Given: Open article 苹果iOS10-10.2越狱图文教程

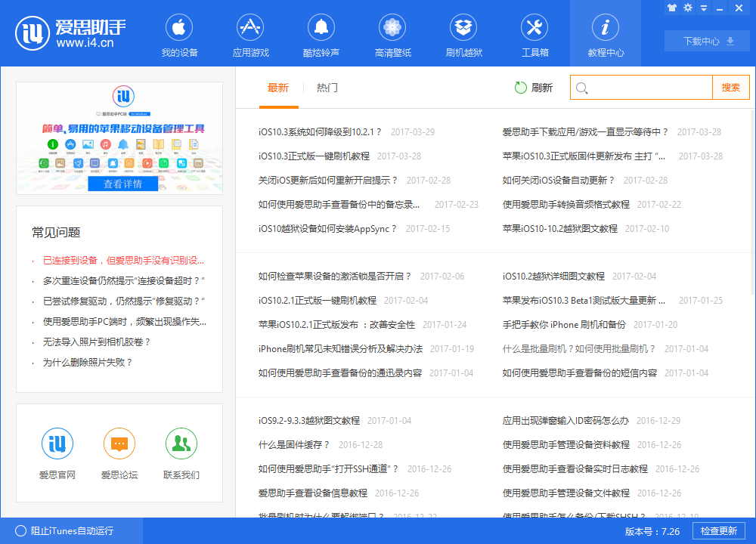Looking at the screenshot, I should (559, 228).
